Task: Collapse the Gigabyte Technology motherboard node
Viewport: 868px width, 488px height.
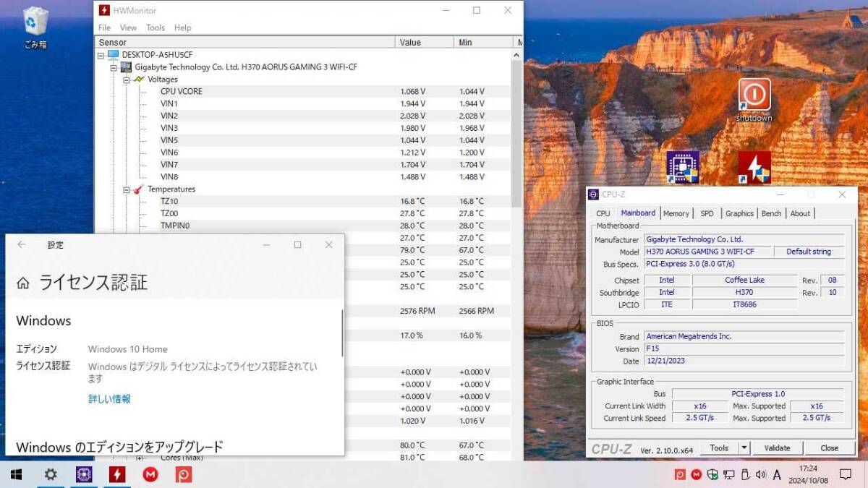Action: pyautogui.click(x=114, y=67)
